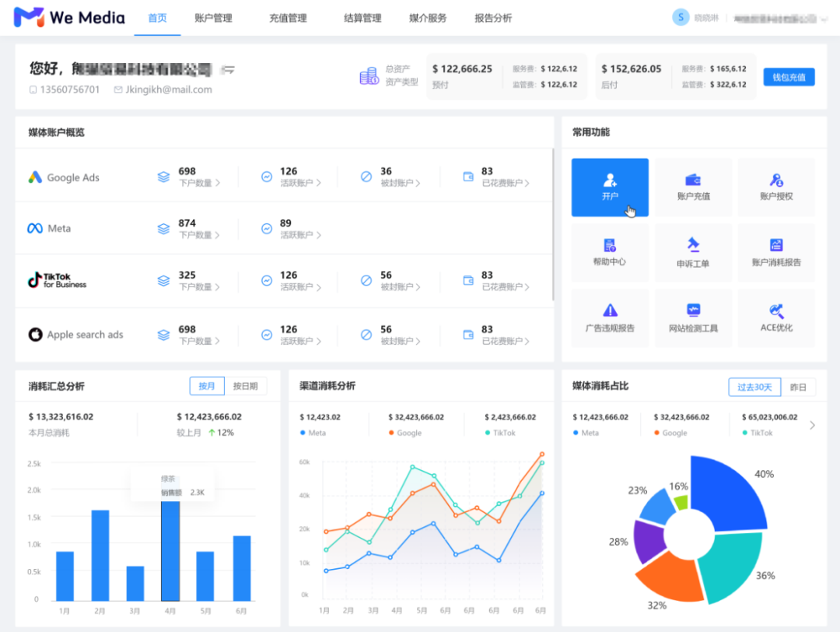Click the 帮助中心 help center icon
The image size is (840, 632).
point(610,252)
